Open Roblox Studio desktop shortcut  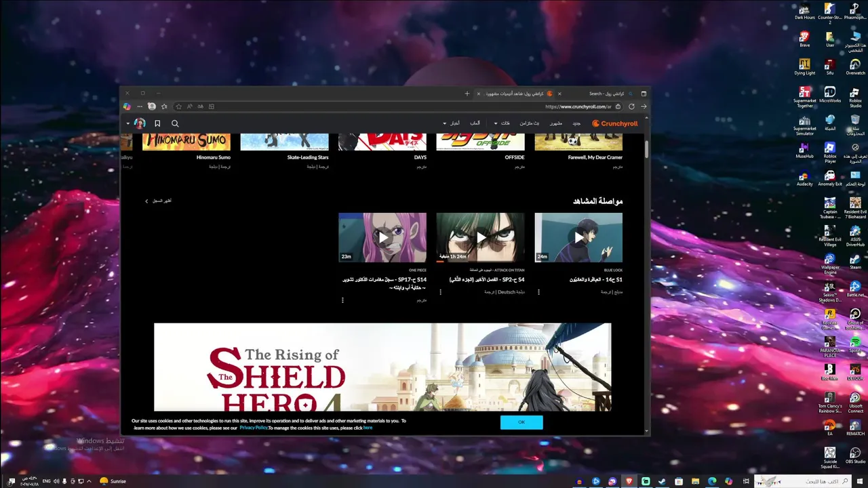click(x=855, y=97)
